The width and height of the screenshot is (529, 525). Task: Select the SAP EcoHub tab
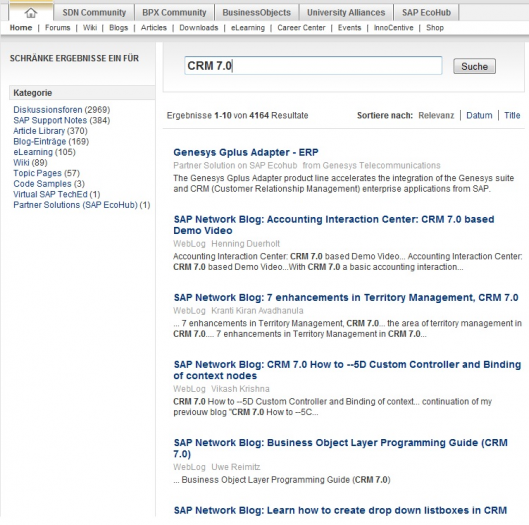426,13
